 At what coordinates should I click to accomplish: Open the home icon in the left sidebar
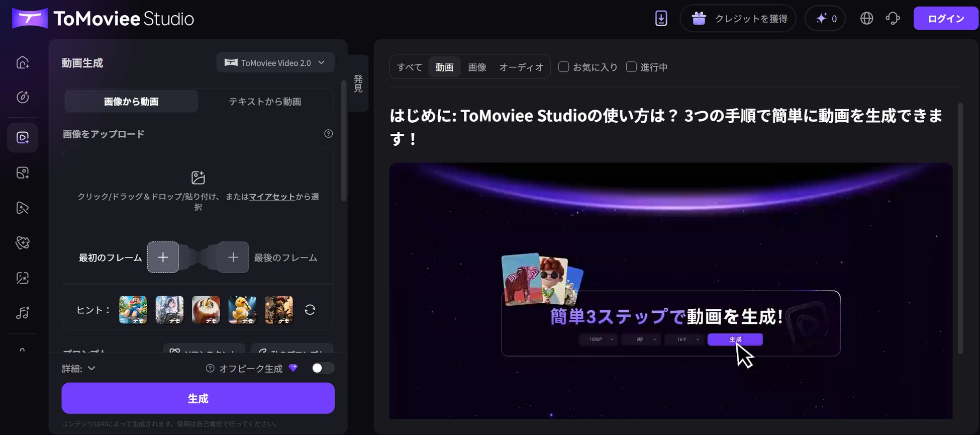coord(23,62)
